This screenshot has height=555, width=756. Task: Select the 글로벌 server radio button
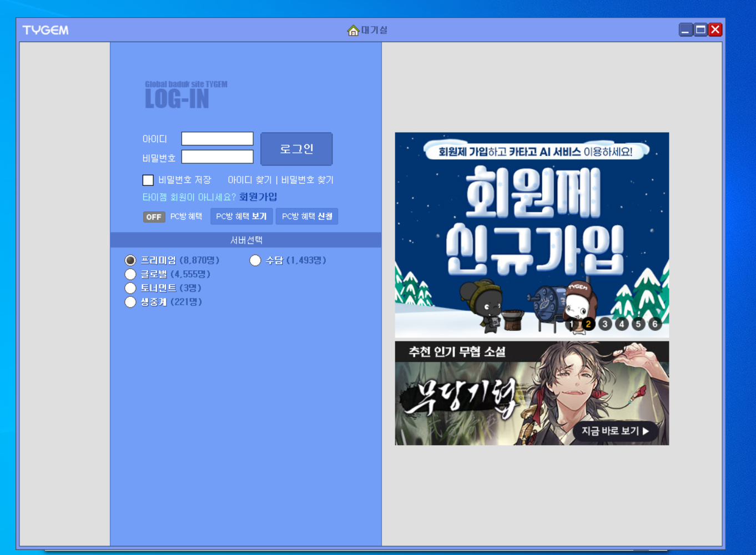[130, 274]
